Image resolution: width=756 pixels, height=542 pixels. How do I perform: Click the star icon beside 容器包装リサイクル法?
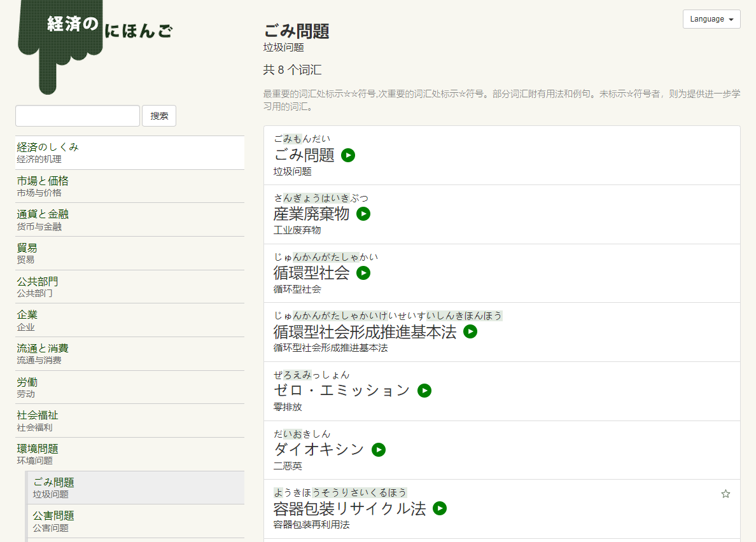(x=725, y=494)
